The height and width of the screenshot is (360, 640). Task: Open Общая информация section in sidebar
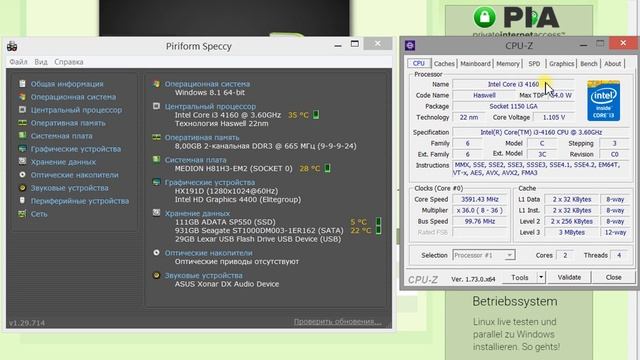tap(67, 84)
